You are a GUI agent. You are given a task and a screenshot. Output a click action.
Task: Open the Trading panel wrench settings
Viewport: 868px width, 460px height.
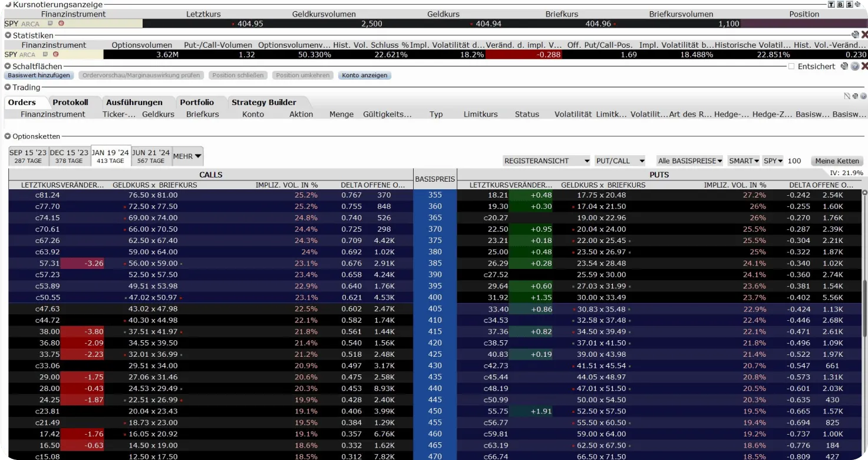pyautogui.click(x=855, y=96)
